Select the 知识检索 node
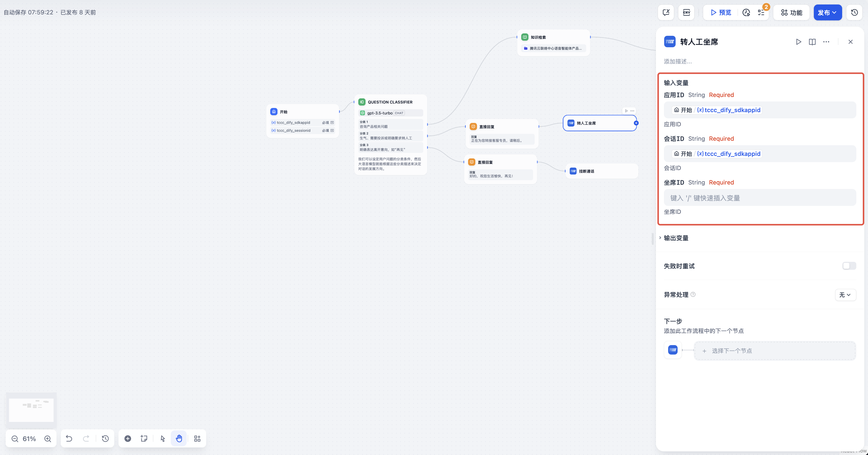868x455 pixels. click(x=554, y=43)
